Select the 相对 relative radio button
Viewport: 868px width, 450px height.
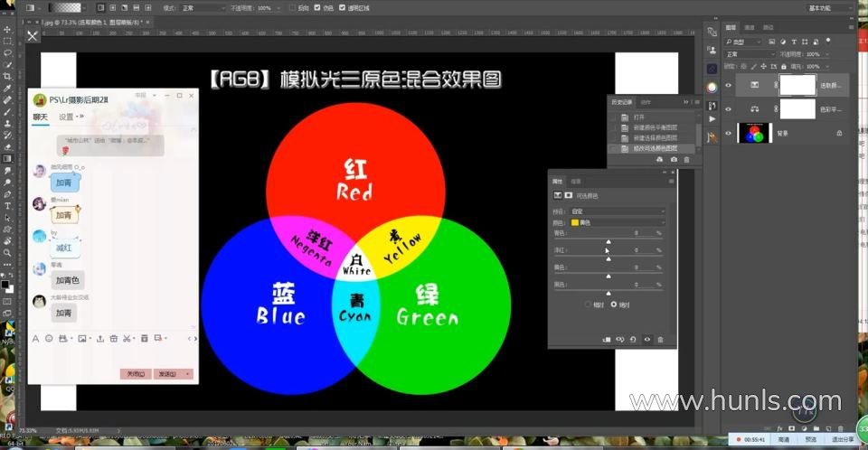pos(588,305)
